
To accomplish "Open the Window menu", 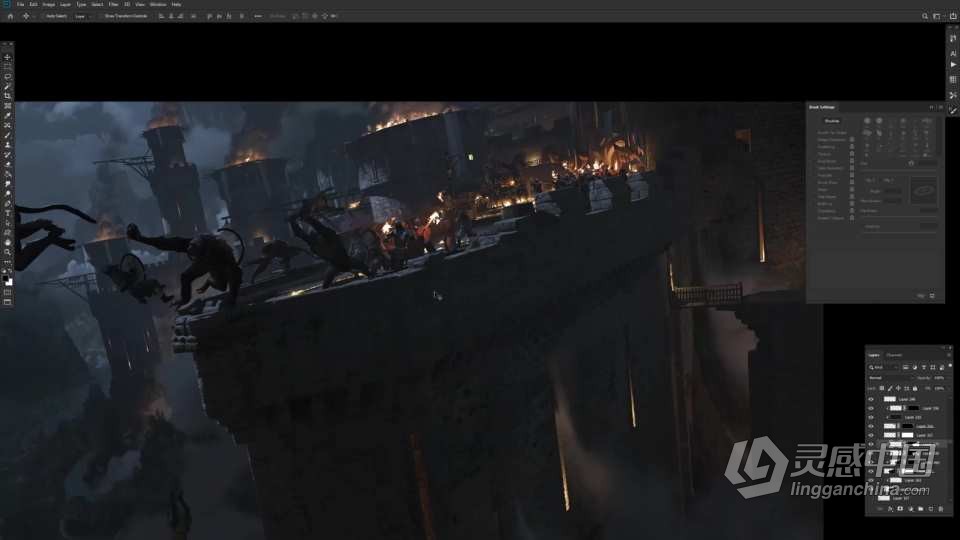I will pos(158,4).
